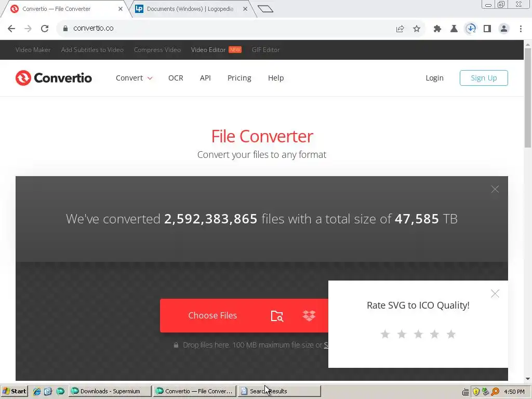This screenshot has width=532, height=399.
Task: Open the Video Editor link
Action: 208,50
